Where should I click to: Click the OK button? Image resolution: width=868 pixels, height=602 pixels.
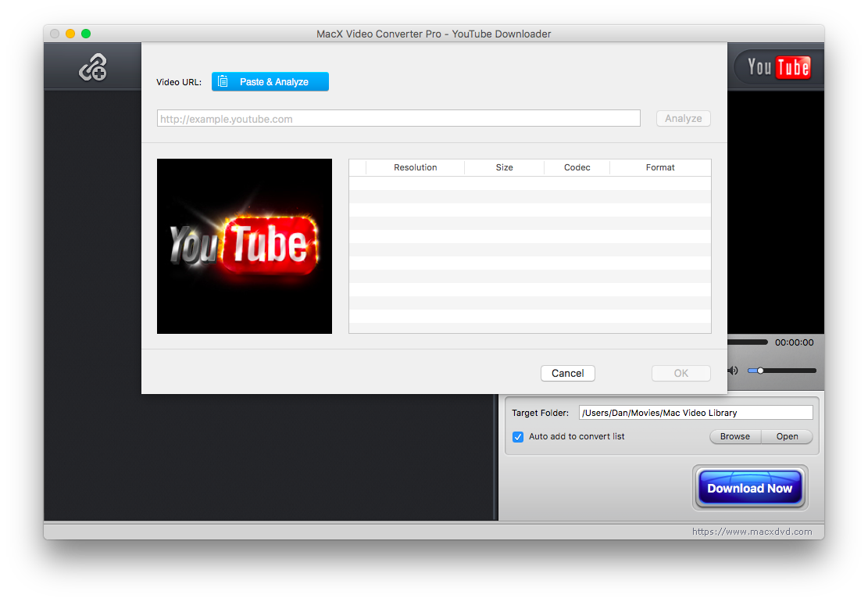pos(681,373)
